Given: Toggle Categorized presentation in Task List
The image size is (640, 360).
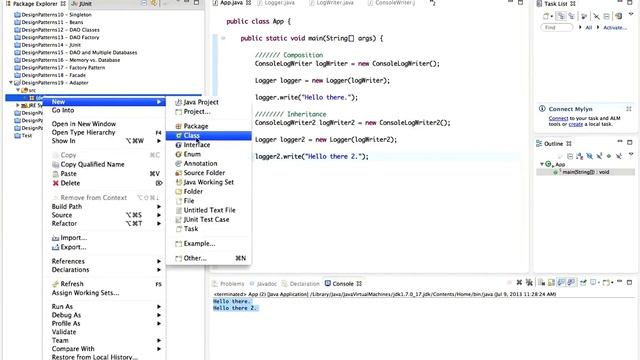Looking at the screenshot, I should point(561,16).
